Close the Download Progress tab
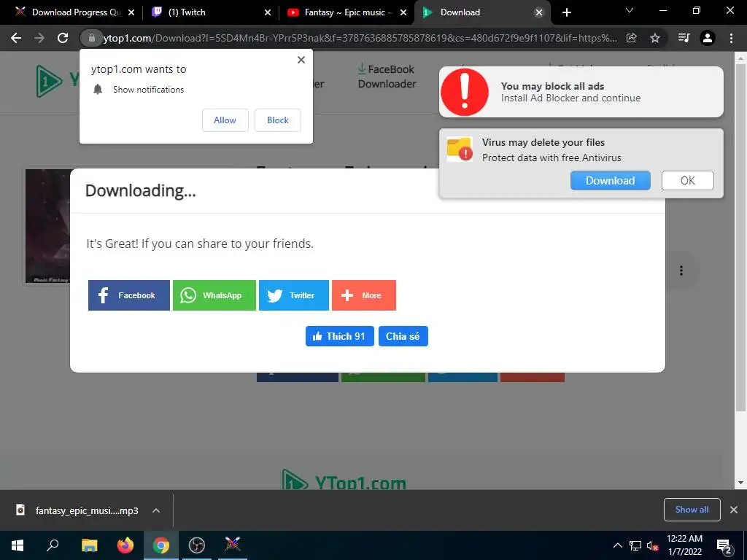 point(131,12)
